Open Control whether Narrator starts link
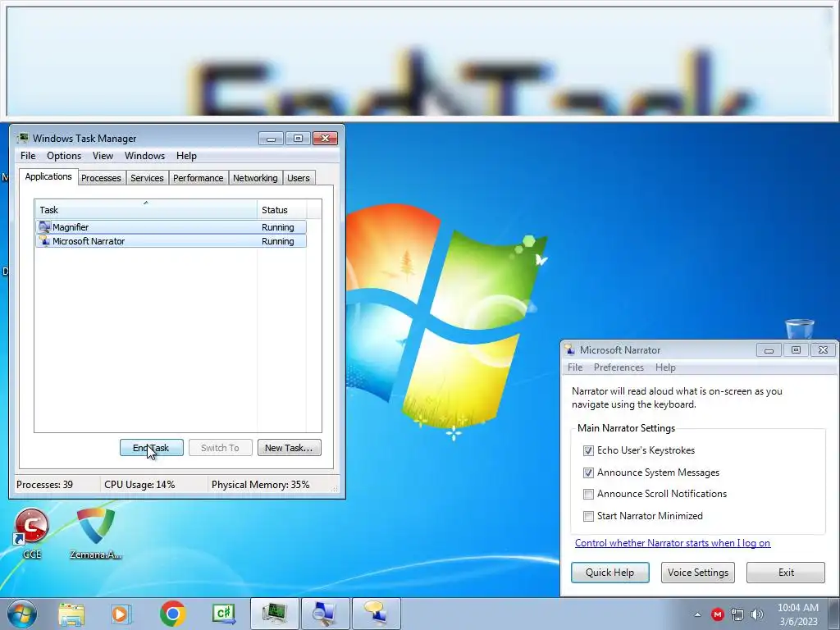 coord(673,543)
